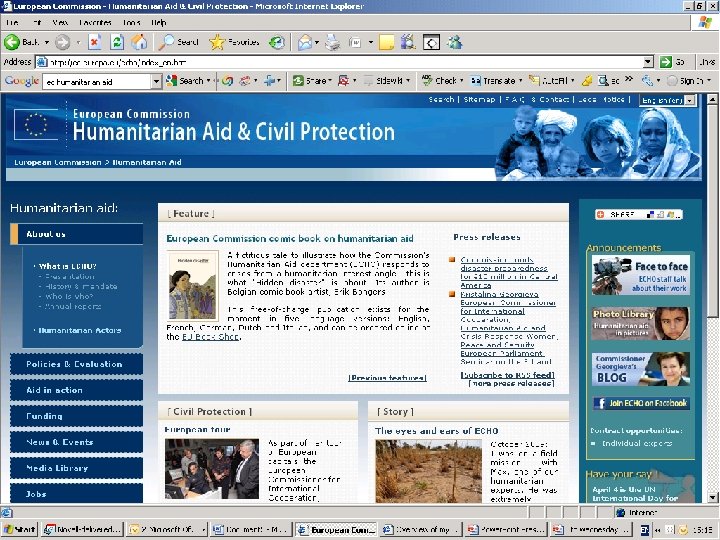
Task: Open the History clock icon
Action: click(x=277, y=42)
